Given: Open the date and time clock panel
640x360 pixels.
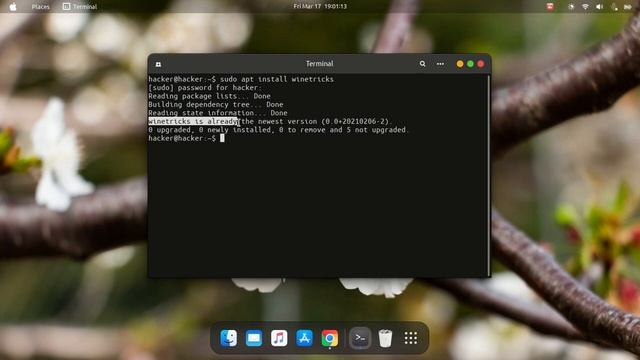Looking at the screenshot, I should [320, 6].
